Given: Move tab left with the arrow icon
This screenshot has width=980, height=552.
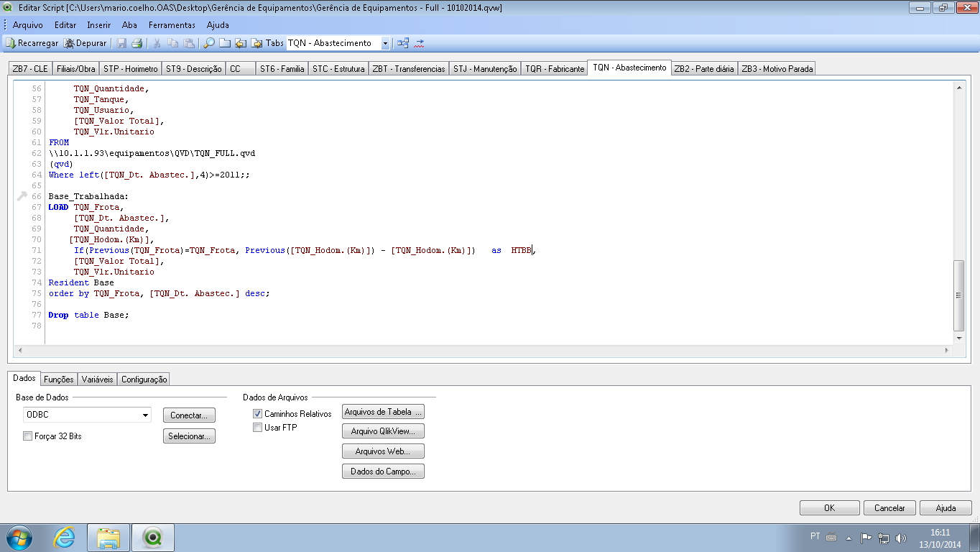Looking at the screenshot, I should tap(241, 43).
